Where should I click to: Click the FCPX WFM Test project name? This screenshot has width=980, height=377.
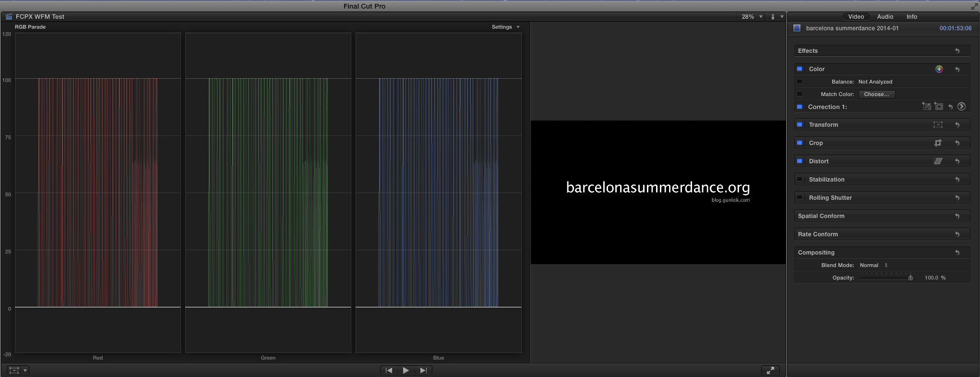coord(40,17)
